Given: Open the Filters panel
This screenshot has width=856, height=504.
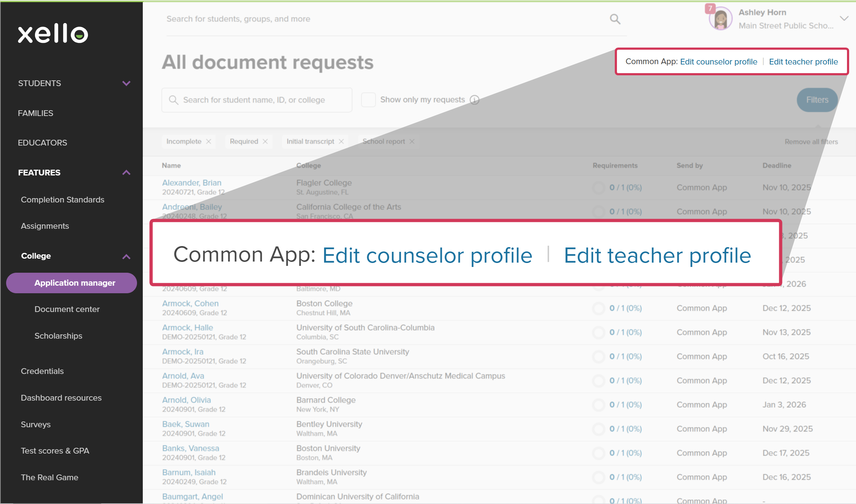Looking at the screenshot, I should click(817, 100).
